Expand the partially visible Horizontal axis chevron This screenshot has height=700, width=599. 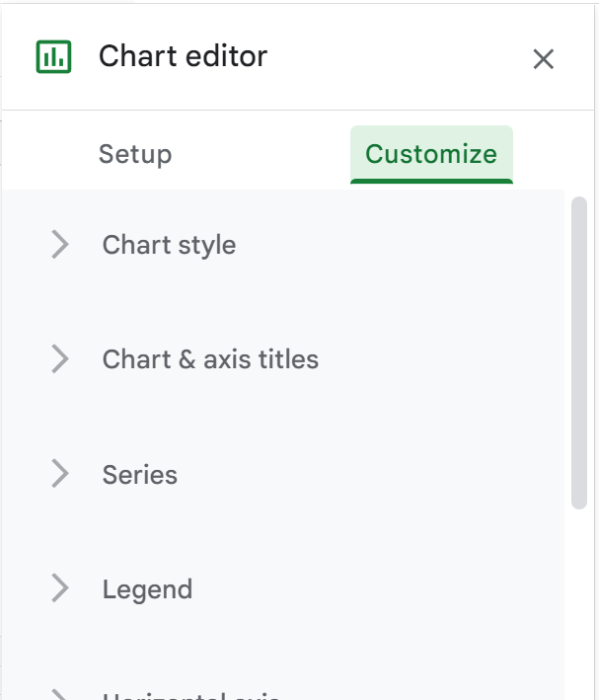coord(60,695)
